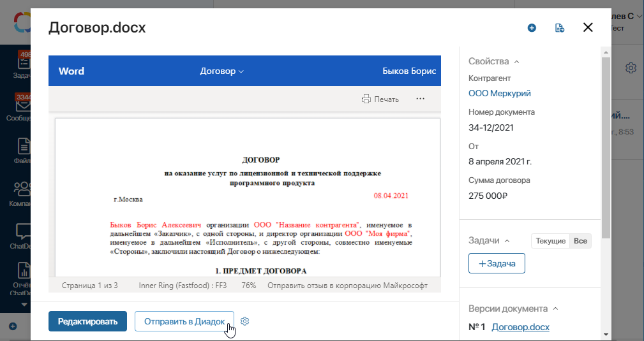Image resolution: width=644 pixels, height=341 pixels.
Task: Click the blue plus icon in dialog header
Action: 532,27
